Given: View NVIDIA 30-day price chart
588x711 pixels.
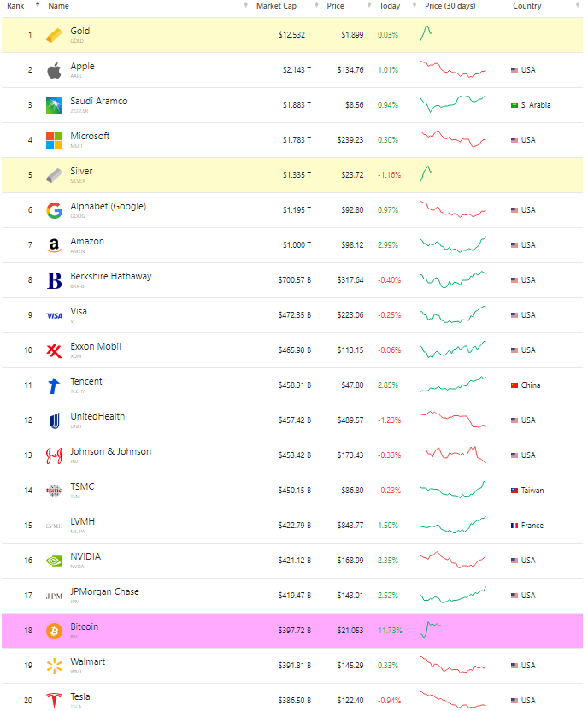Looking at the screenshot, I should tap(452, 560).
